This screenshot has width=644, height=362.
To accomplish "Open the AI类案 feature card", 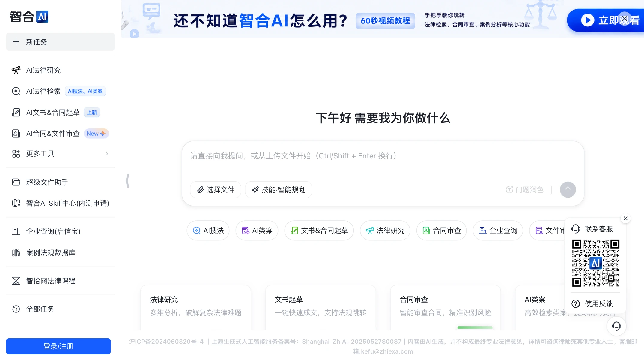I will click(540, 308).
